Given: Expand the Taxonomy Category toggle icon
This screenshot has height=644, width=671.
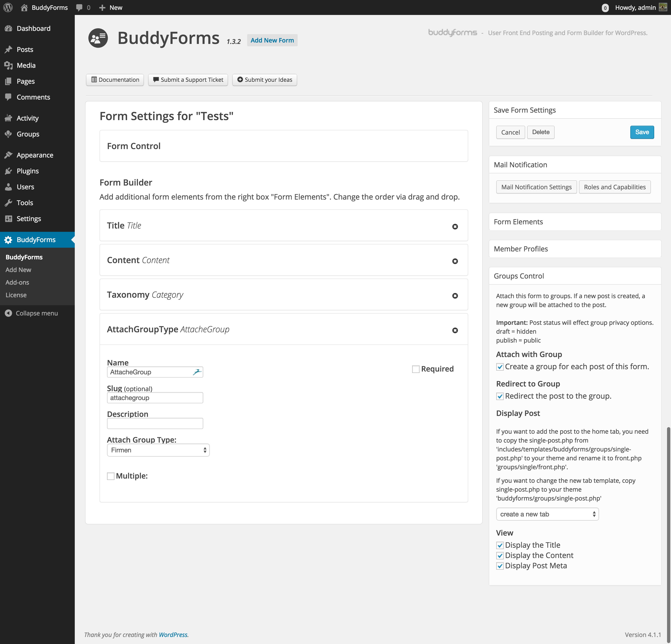Looking at the screenshot, I should point(455,295).
